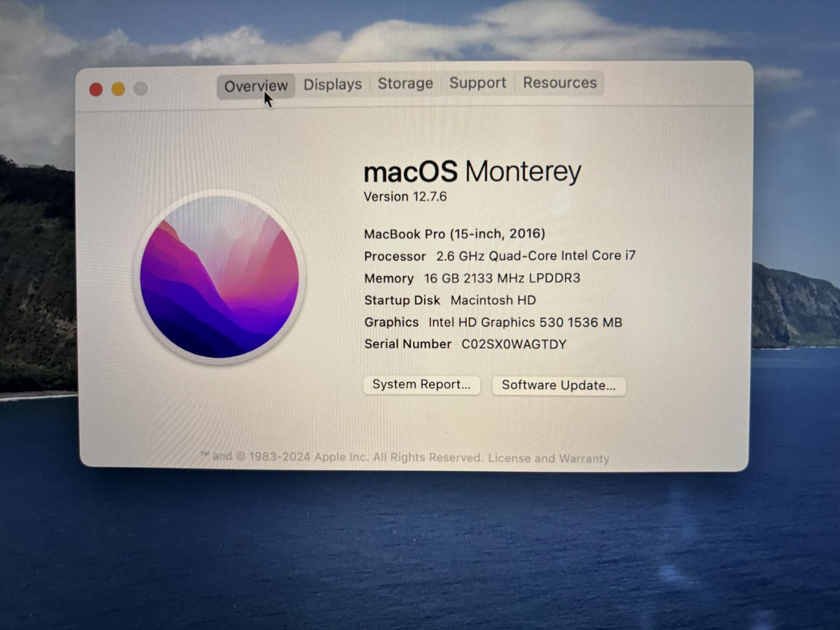Click the macOS Monterey title text
The width and height of the screenshot is (840, 630).
pos(472,172)
